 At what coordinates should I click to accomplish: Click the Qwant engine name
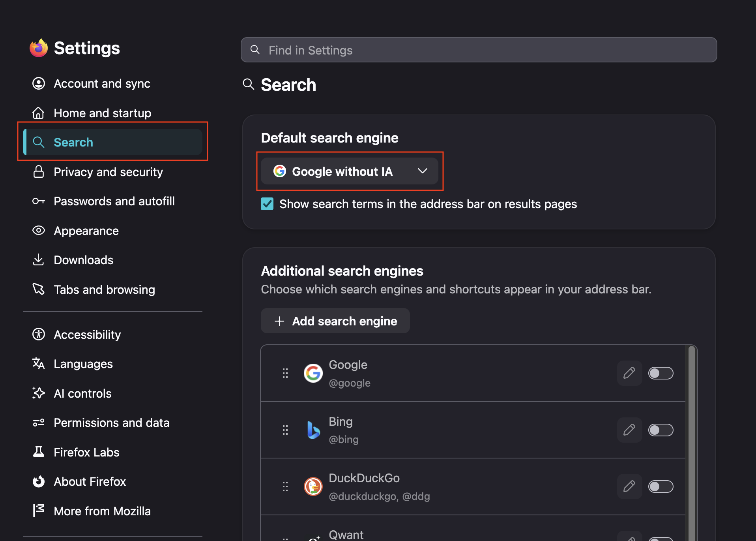(346, 535)
